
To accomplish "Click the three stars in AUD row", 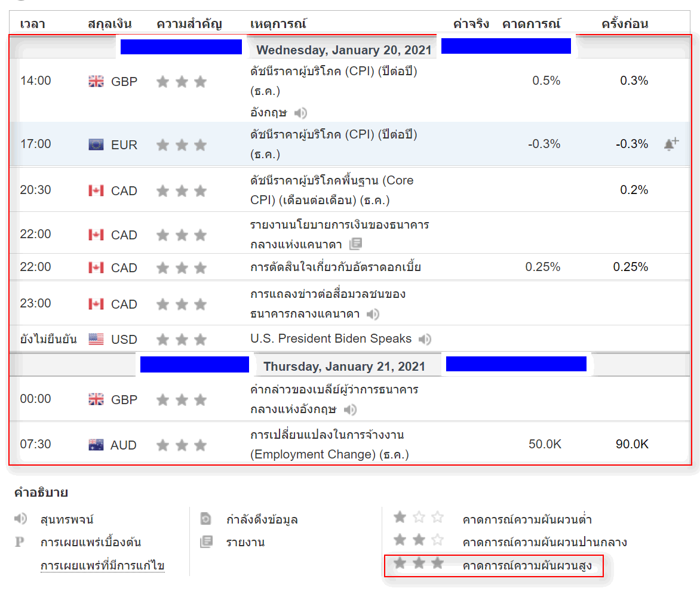I will [182, 445].
